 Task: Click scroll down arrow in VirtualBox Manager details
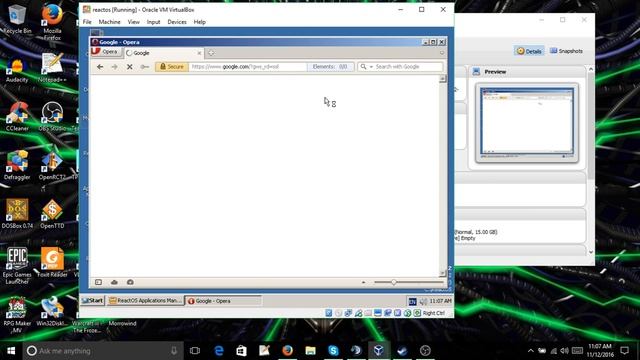click(591, 252)
